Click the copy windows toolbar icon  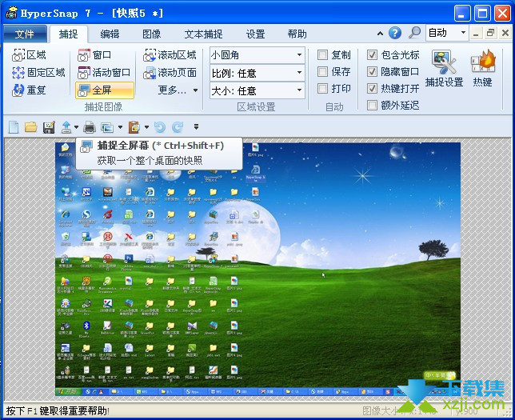107,127
